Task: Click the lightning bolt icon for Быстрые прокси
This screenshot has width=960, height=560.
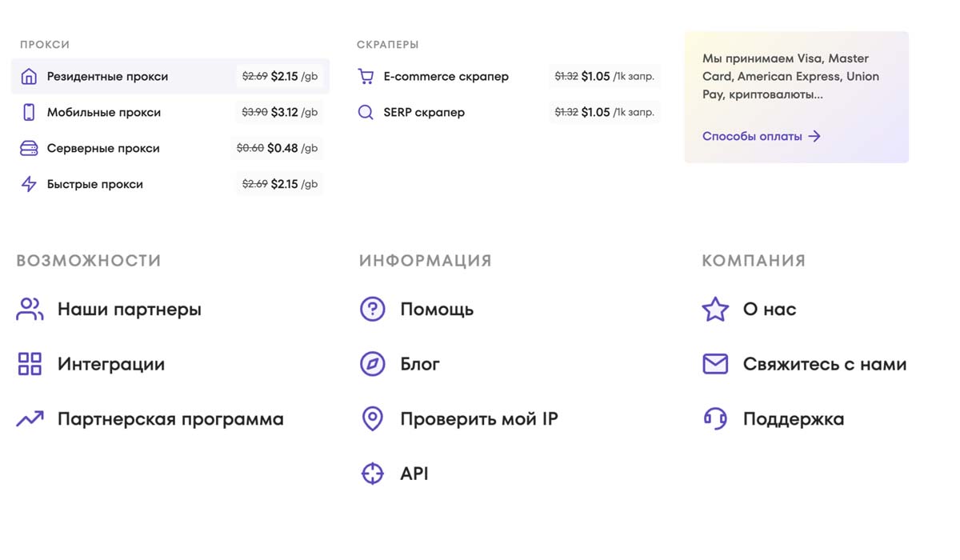Action: 29,185
